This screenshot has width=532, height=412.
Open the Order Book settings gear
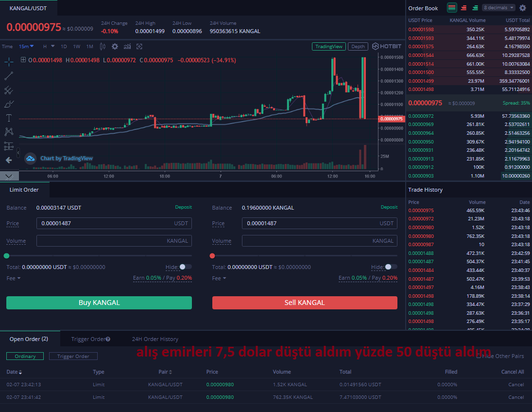coord(523,8)
